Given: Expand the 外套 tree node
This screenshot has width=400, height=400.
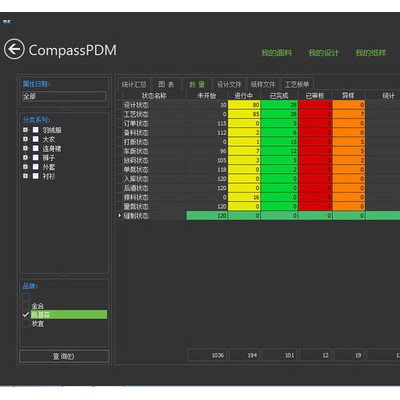Looking at the screenshot, I should coord(25,167).
